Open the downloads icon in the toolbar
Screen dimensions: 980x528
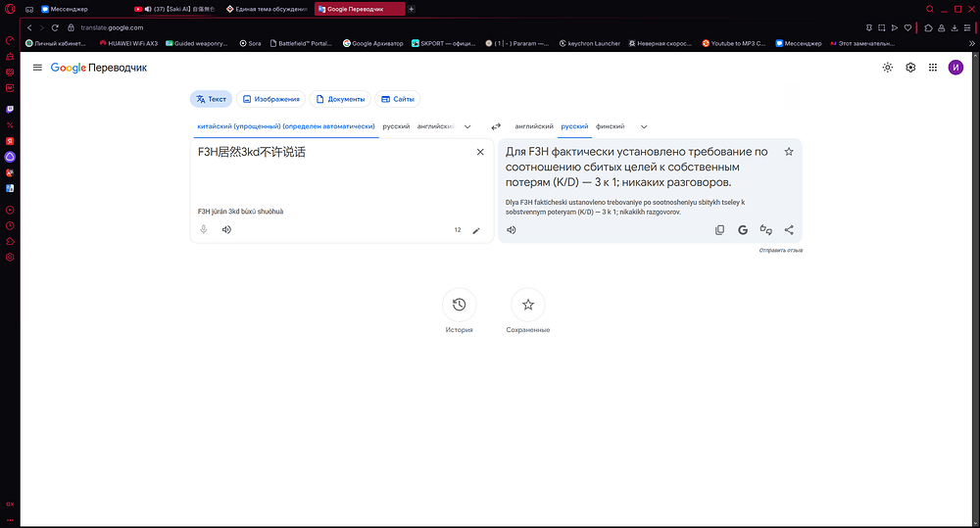coord(955,27)
